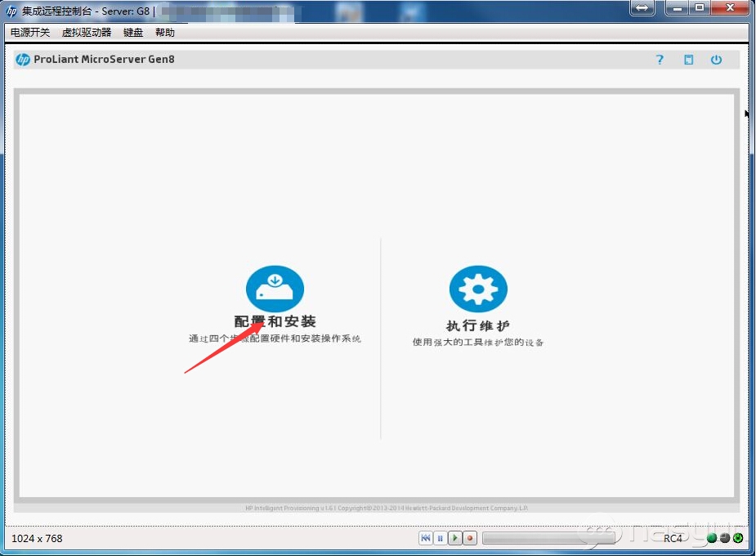Image resolution: width=756 pixels, height=556 pixels.
Task: Click the blue 执行维护 gear icon
Action: [478, 289]
